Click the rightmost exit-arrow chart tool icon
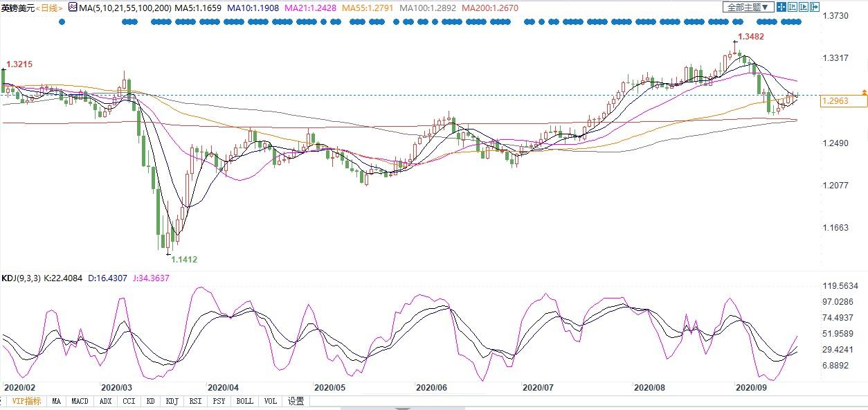The image size is (868, 410). click(x=815, y=7)
